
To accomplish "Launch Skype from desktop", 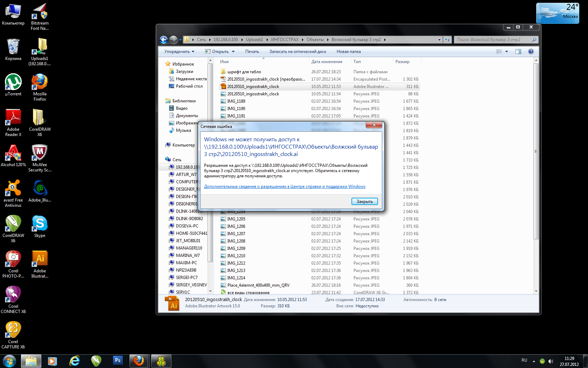I will coord(40,226).
